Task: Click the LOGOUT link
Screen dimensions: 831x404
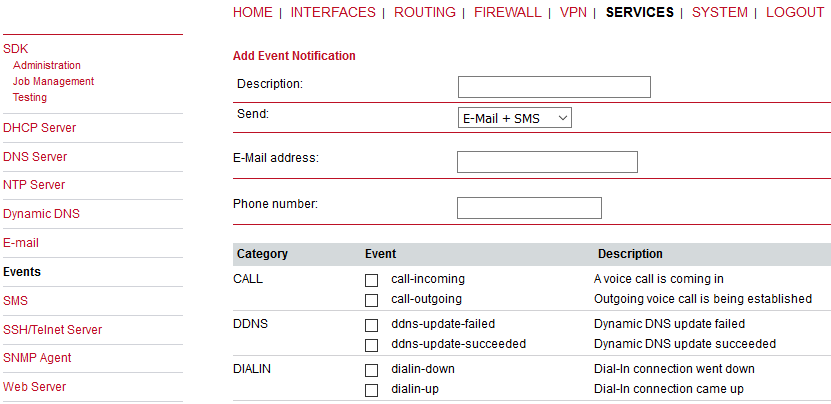Action: pos(795,13)
